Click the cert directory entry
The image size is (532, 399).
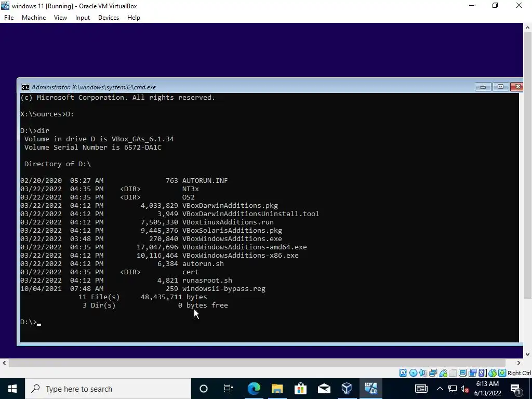click(x=190, y=272)
